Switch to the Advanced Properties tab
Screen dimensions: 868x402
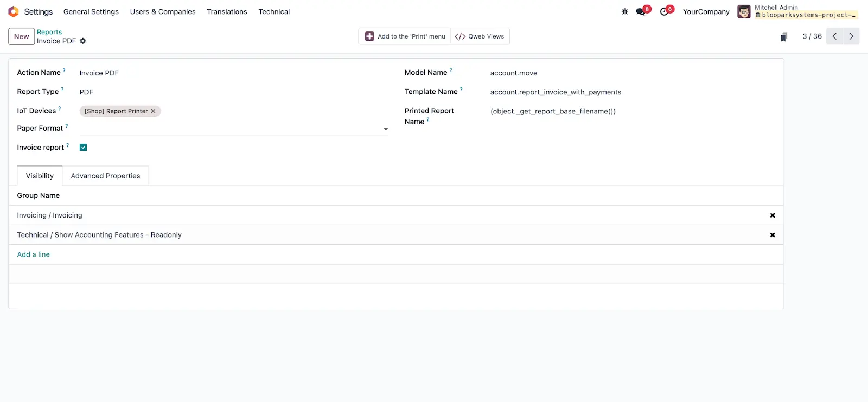[105, 176]
